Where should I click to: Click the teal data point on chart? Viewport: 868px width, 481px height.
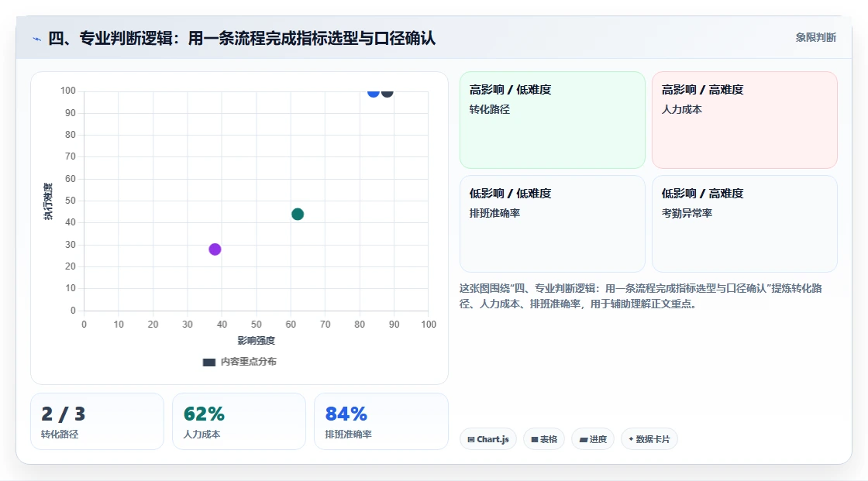tap(298, 215)
